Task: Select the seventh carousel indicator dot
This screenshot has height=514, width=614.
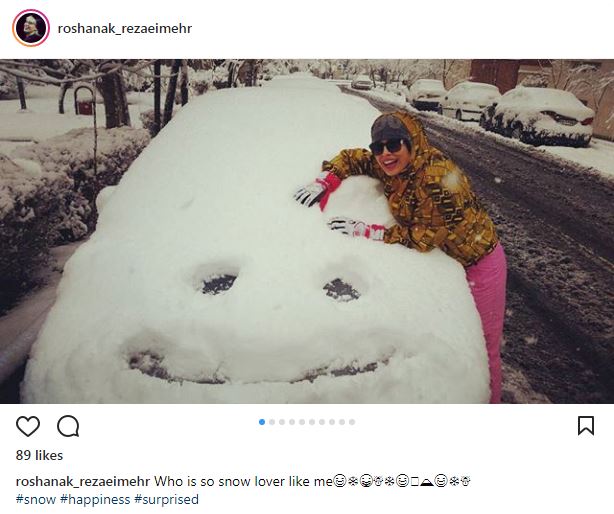Action: click(x=322, y=422)
